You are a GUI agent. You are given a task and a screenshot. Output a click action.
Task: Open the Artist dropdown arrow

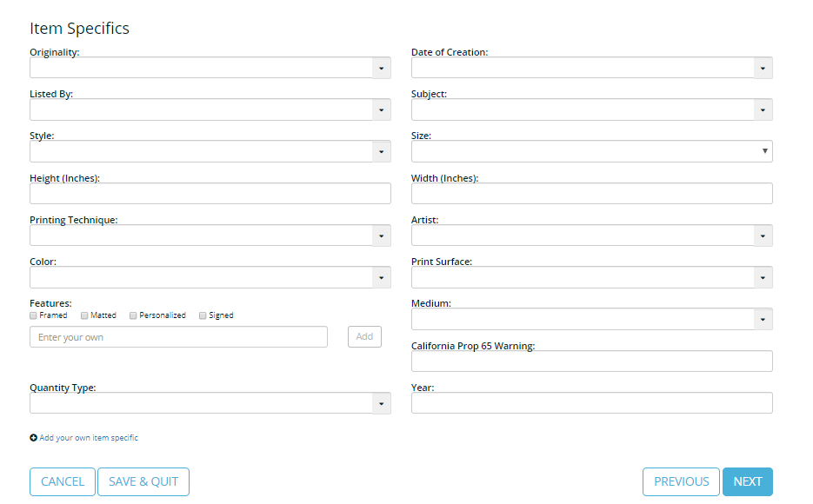[763, 235]
